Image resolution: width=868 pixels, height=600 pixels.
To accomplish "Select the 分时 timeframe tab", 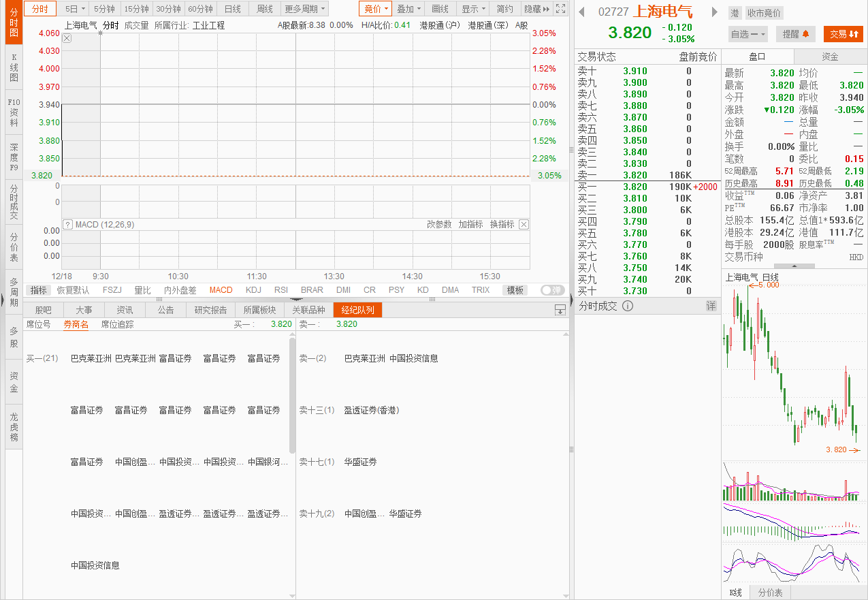I will point(40,9).
